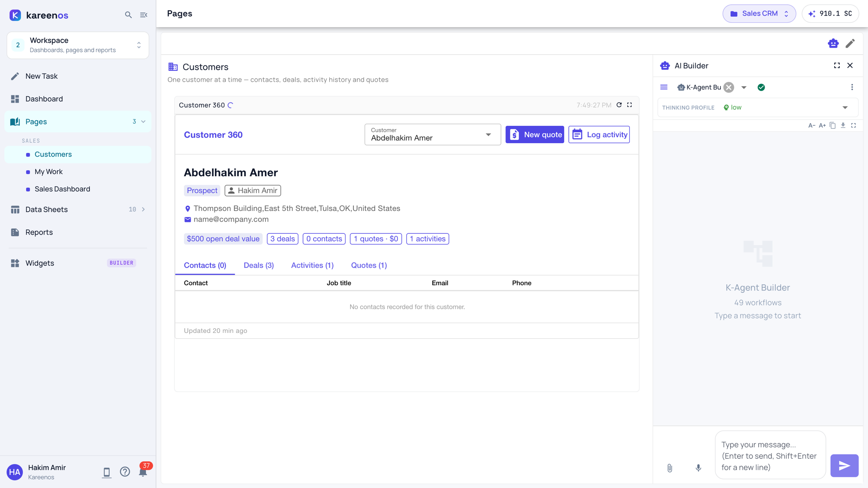Screen dimensions: 868x488
Task: Click the name@company.com email
Action: 231,219
